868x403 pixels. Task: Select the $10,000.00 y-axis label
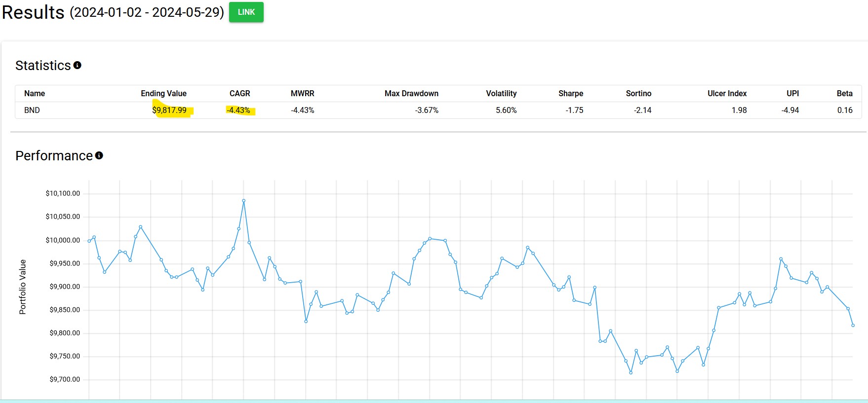click(63, 240)
